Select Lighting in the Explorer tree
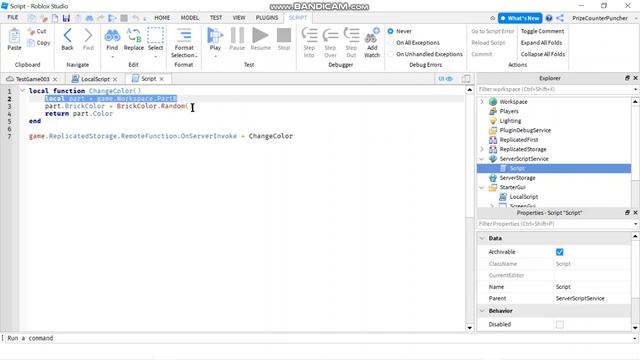Viewport: 640px width, 360px height. click(510, 121)
